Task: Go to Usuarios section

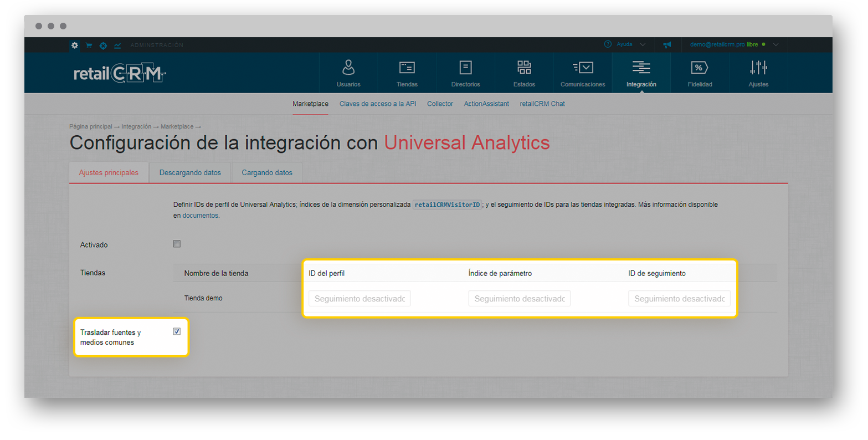Action: click(348, 73)
